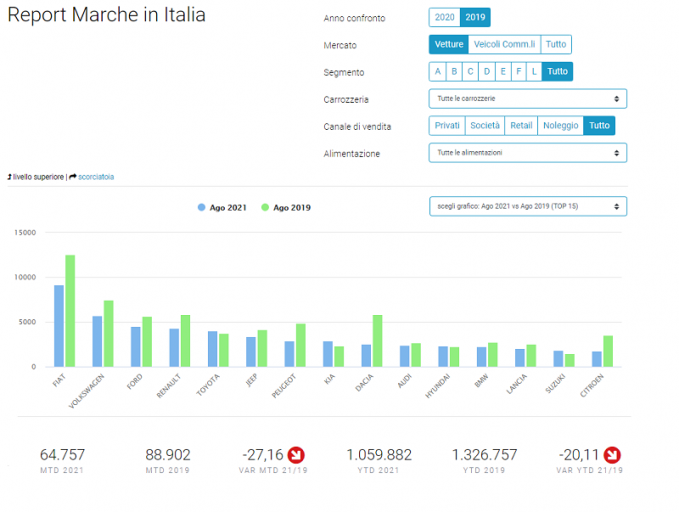Click the Ago 2021 legend label

pyautogui.click(x=228, y=208)
